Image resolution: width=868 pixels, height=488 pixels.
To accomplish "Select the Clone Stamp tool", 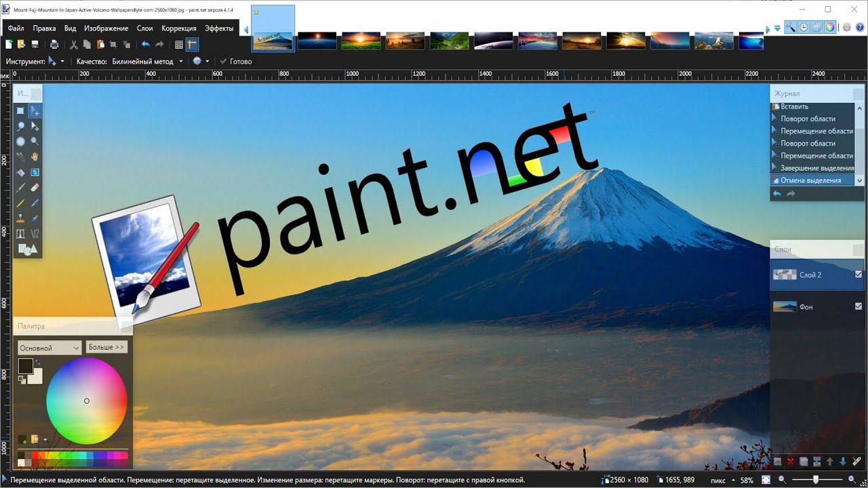I will (21, 219).
